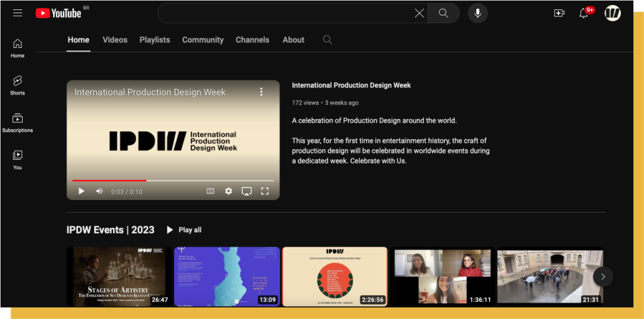Click Play all for IPDW Events

click(x=184, y=230)
